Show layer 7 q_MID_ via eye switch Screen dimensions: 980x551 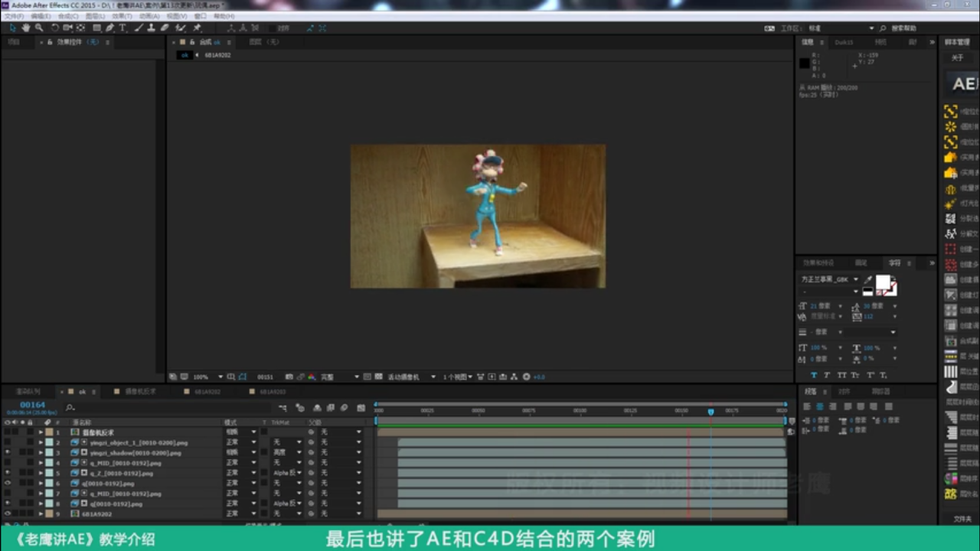[8, 494]
